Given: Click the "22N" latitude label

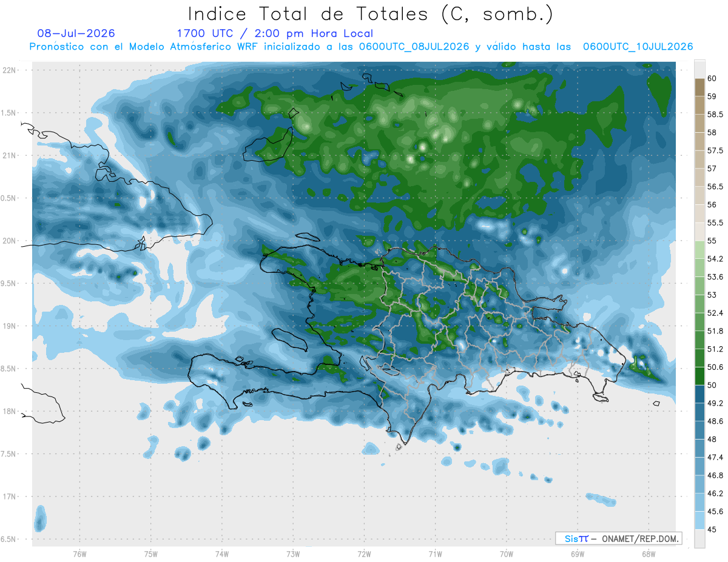Looking at the screenshot, I should click(9, 70).
